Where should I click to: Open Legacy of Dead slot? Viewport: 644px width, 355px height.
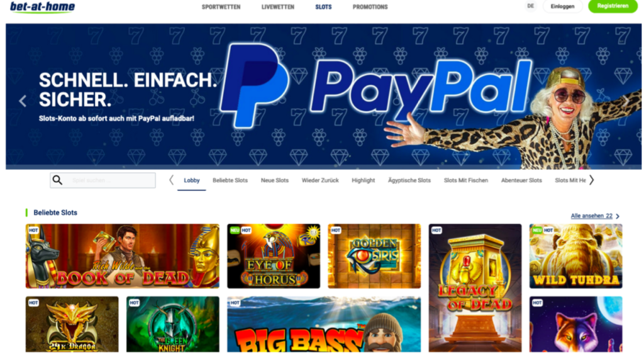[475, 288]
